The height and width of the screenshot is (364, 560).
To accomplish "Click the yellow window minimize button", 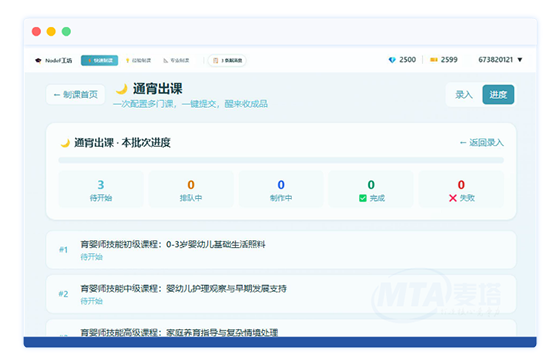I will (x=51, y=31).
